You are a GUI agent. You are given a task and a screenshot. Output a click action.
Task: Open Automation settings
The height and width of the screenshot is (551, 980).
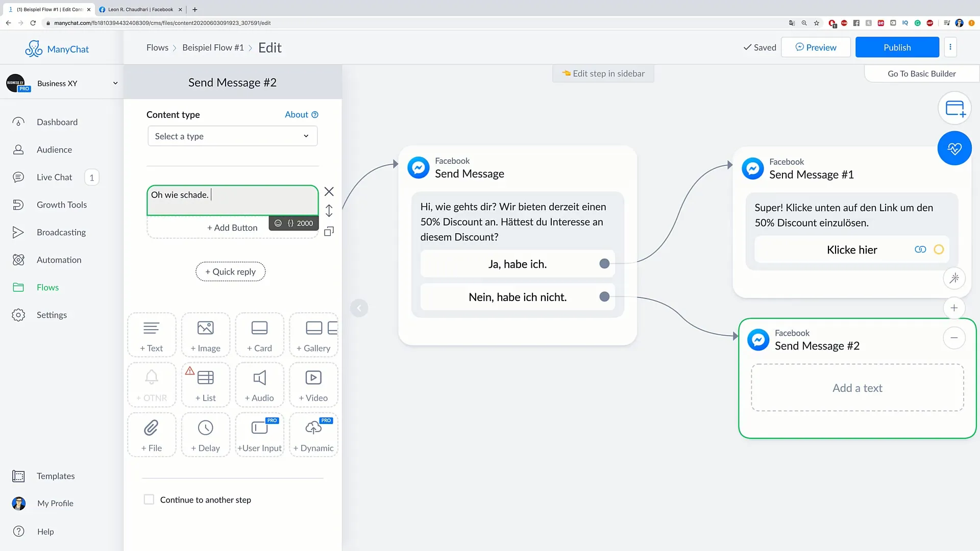coord(59,259)
